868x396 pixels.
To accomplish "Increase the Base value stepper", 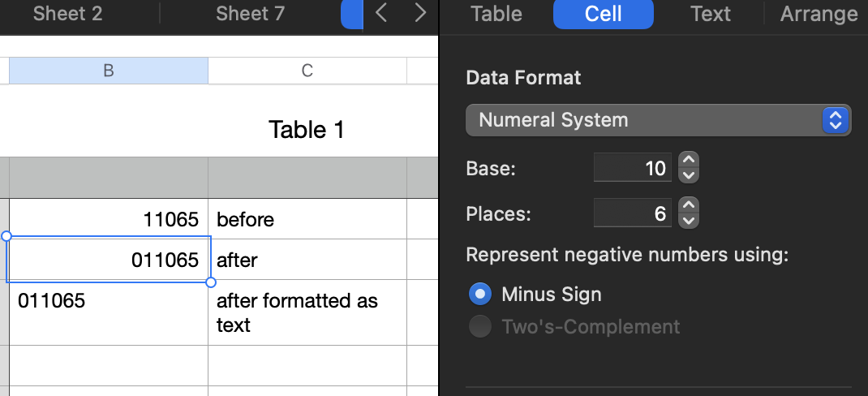I will pyautogui.click(x=688, y=161).
